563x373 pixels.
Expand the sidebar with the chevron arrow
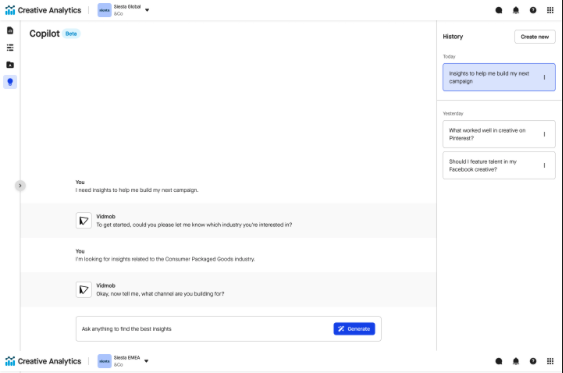pos(20,186)
